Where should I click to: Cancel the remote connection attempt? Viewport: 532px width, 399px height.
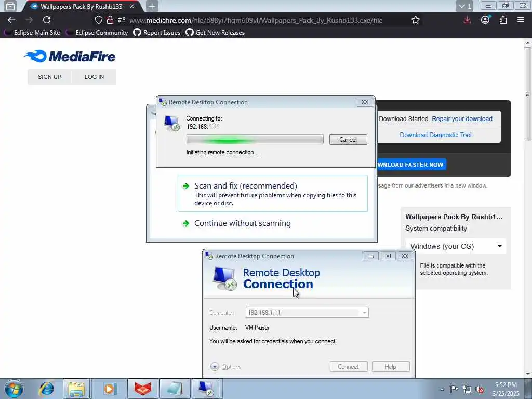click(348, 140)
